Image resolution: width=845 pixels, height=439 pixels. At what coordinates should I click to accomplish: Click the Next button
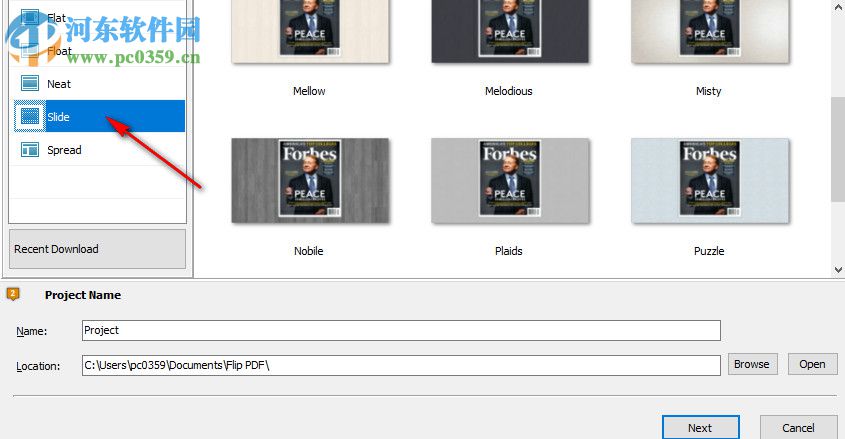point(701,428)
